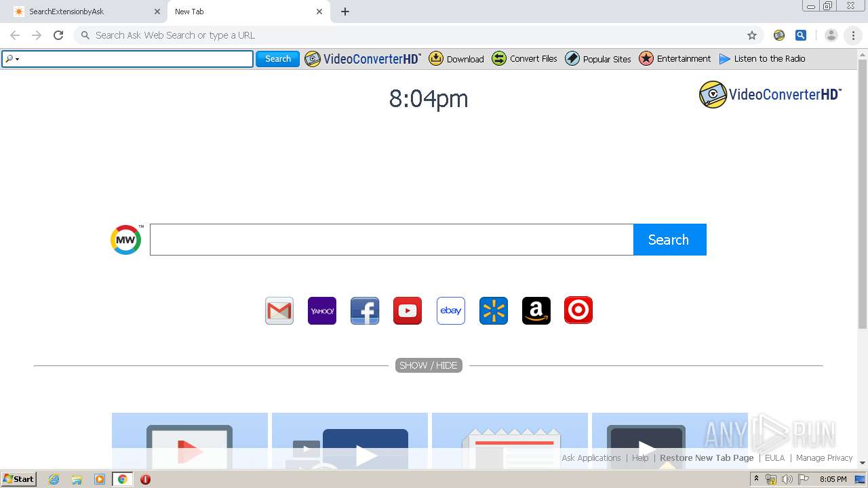Click the red Opera icon in the taskbar
The width and height of the screenshot is (868, 488).
pos(145,479)
